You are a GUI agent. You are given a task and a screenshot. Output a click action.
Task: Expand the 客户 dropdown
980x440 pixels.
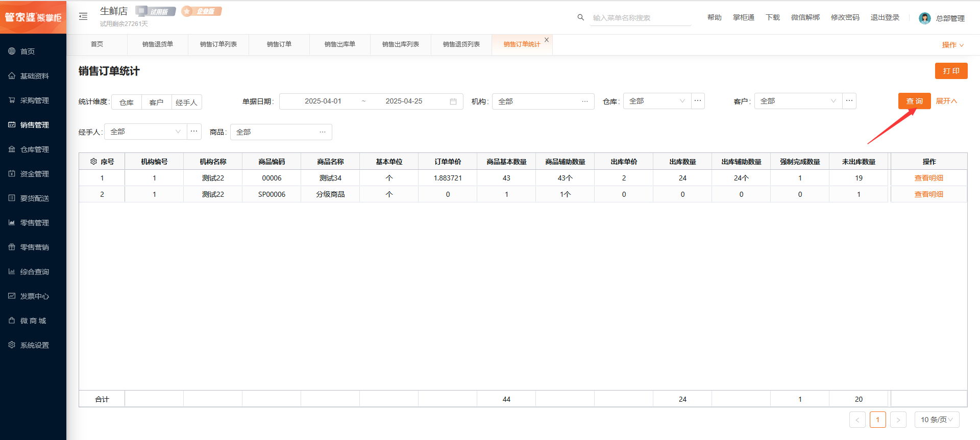pyautogui.click(x=798, y=101)
